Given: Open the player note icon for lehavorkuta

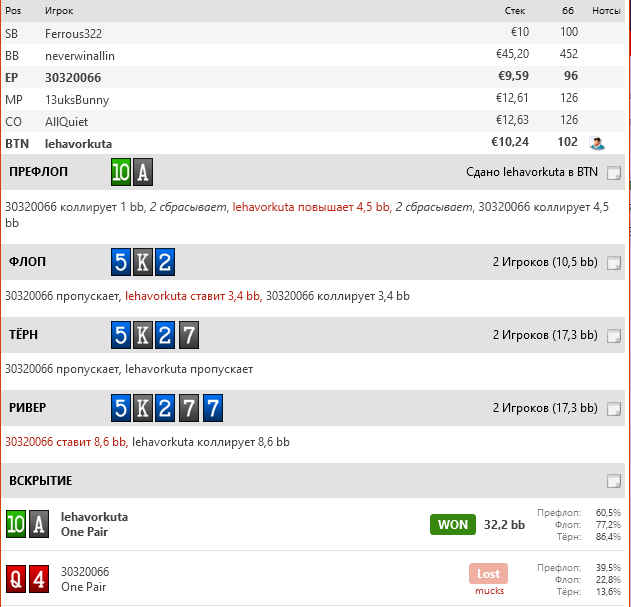Looking at the screenshot, I should (x=598, y=143).
